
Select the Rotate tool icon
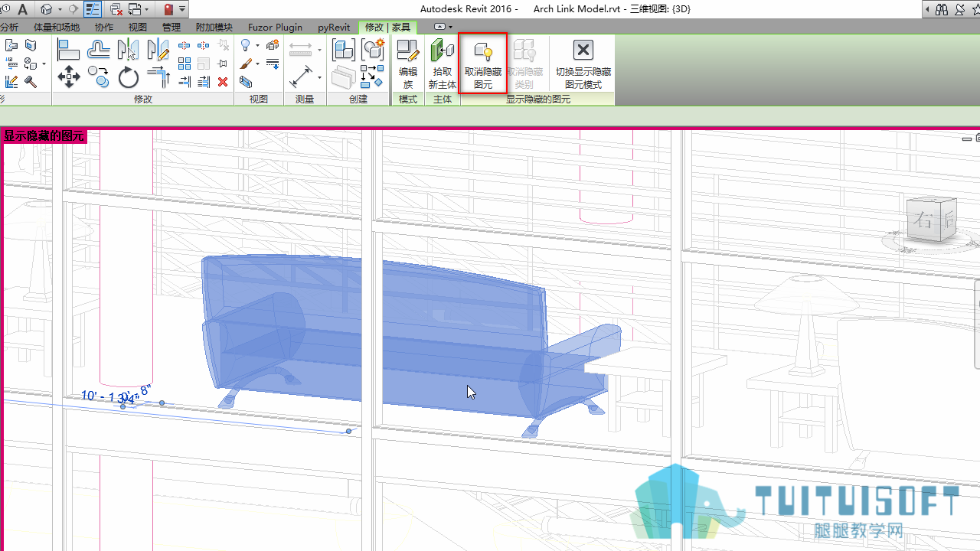(128, 77)
